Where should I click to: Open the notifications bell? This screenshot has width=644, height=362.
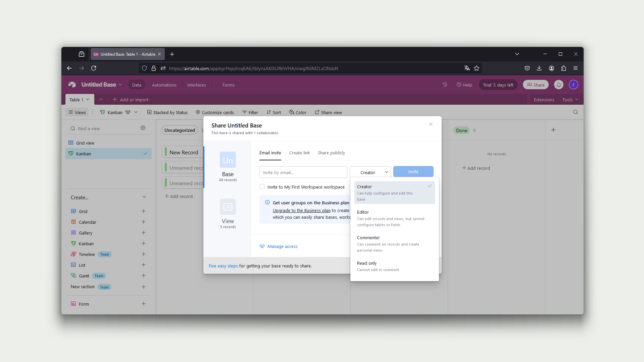(559, 85)
